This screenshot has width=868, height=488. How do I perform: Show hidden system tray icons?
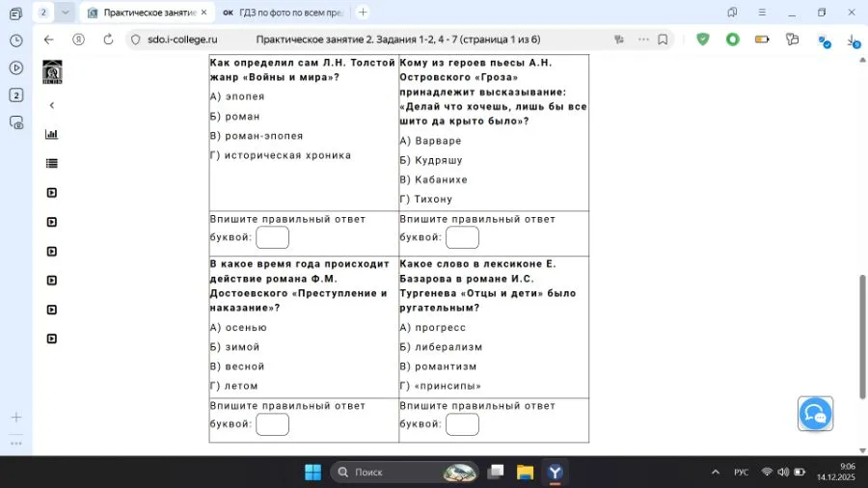pos(716,472)
